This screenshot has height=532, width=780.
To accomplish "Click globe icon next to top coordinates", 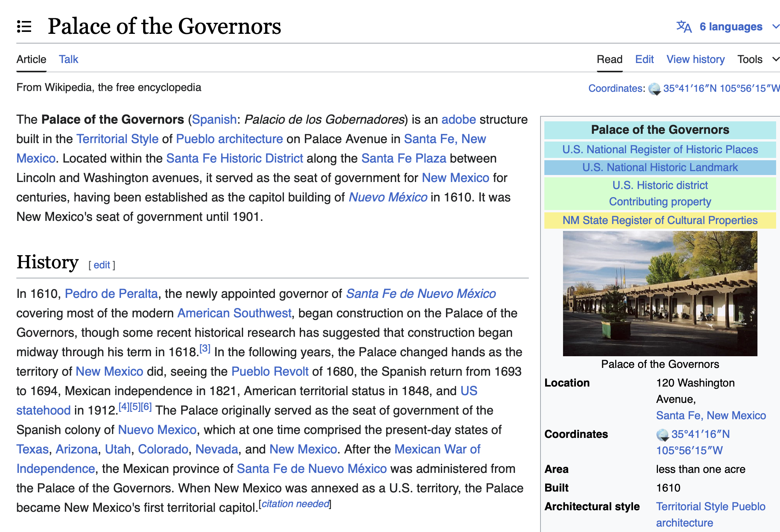I will (654, 89).
